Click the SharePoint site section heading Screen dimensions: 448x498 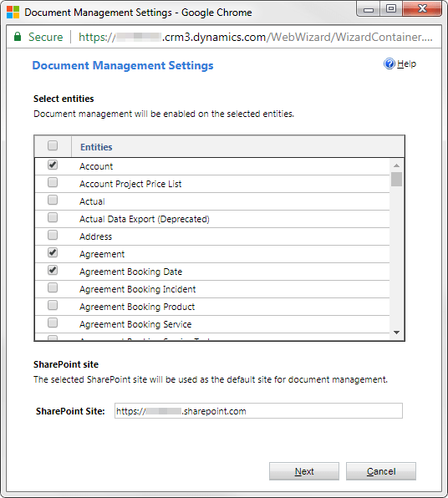(x=66, y=364)
